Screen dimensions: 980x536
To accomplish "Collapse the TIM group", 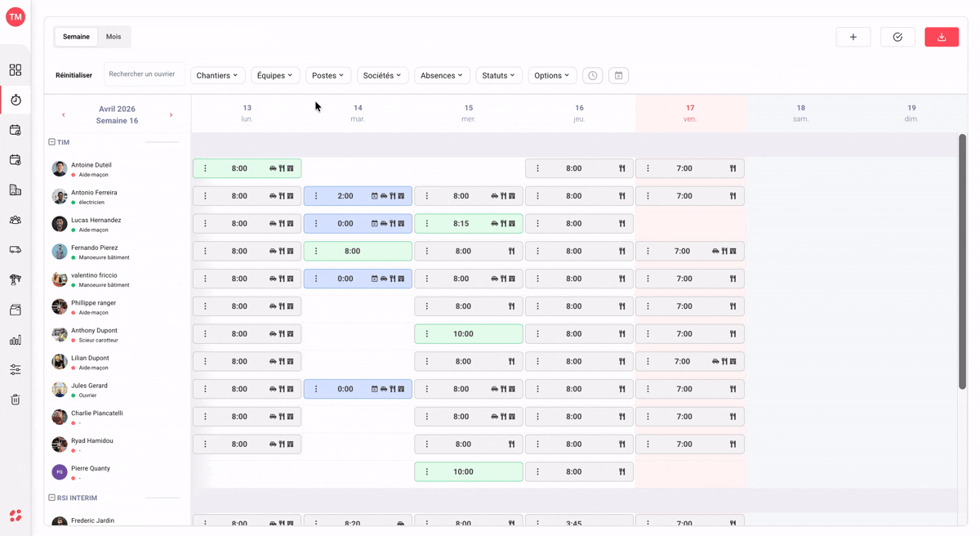I will click(x=51, y=142).
